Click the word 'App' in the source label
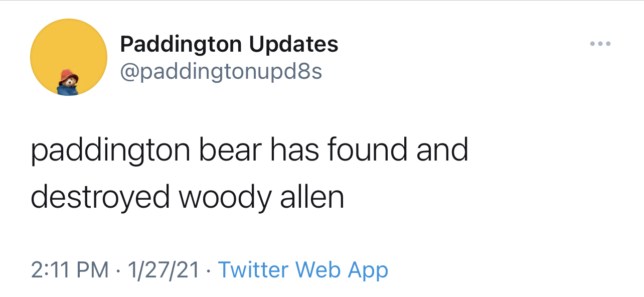Viewport: 644px width, 297px height. [368, 271]
